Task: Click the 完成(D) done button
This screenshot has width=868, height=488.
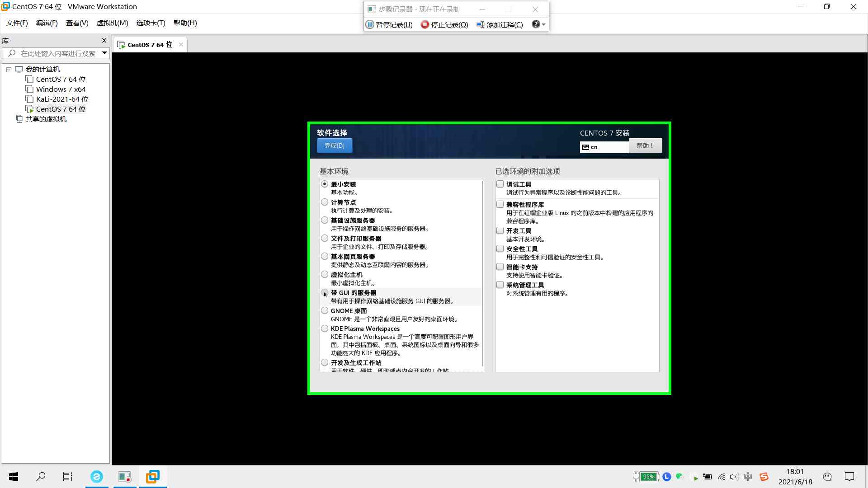Action: [335, 145]
